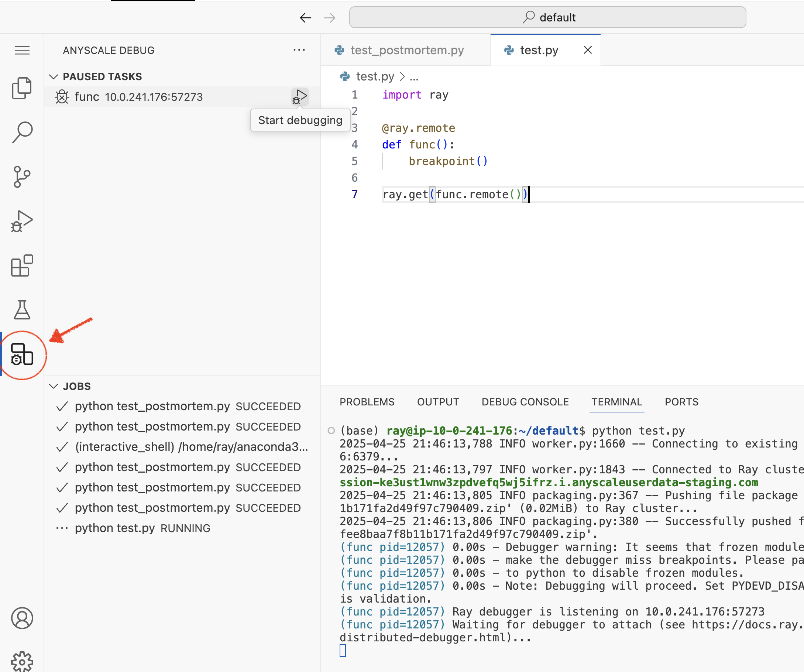
Task: Open the Anyscale Debug more actions menu
Action: 299,50
